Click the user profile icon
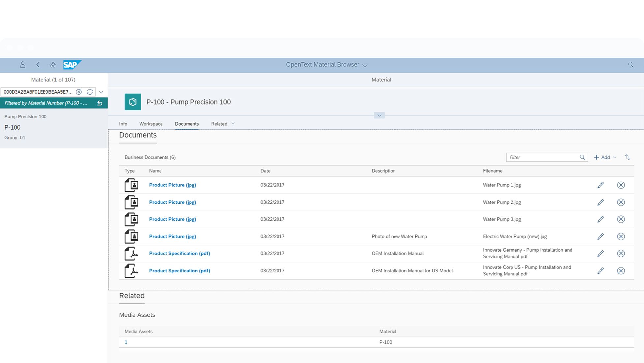644x363 pixels. [23, 65]
